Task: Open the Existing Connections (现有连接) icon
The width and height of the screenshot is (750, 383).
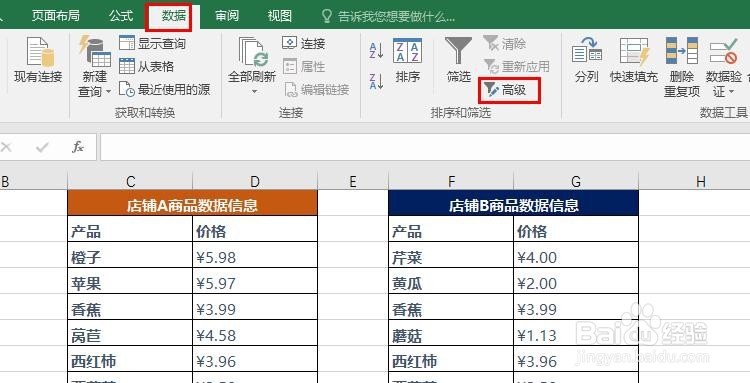Action: pos(39,52)
